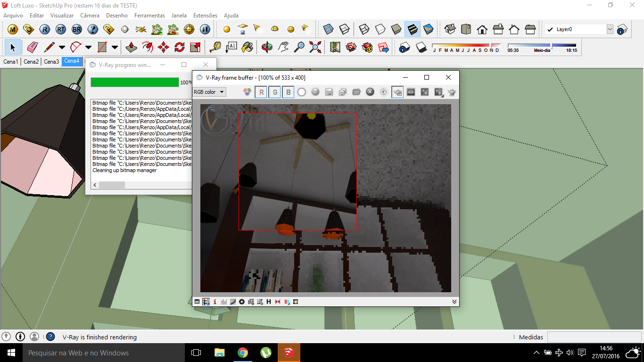Open the V-Ray material editor (M) icon
644x362 pixels.
pos(13,29)
